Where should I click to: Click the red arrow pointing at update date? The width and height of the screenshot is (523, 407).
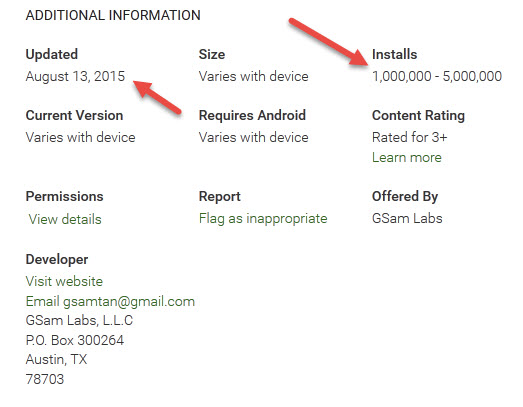click(x=157, y=97)
